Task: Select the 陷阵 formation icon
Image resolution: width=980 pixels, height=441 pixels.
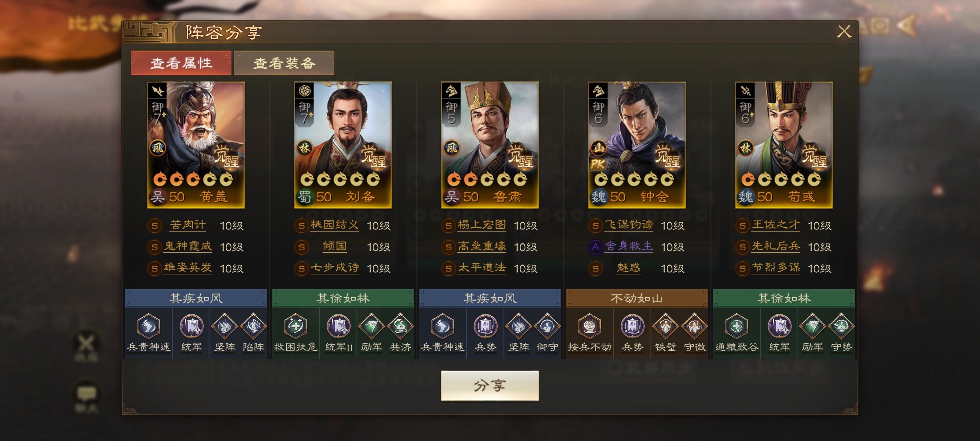Action: pos(254,326)
